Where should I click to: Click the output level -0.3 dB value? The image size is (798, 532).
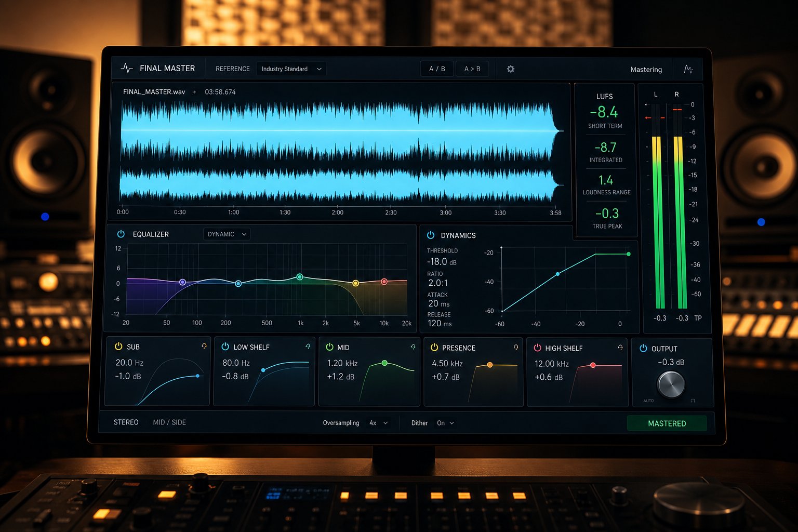[671, 362]
